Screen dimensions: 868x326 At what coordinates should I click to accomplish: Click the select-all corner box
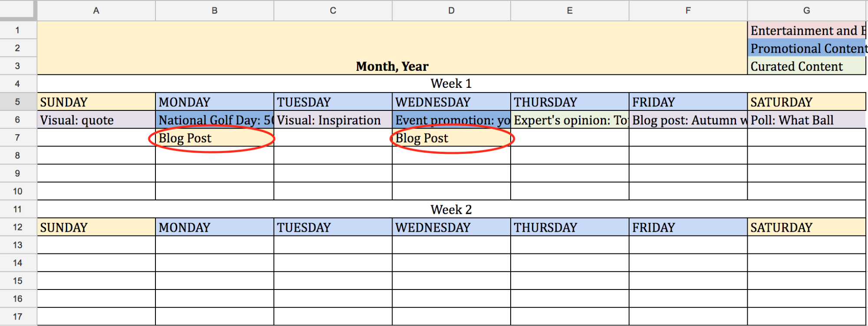pos(18,10)
